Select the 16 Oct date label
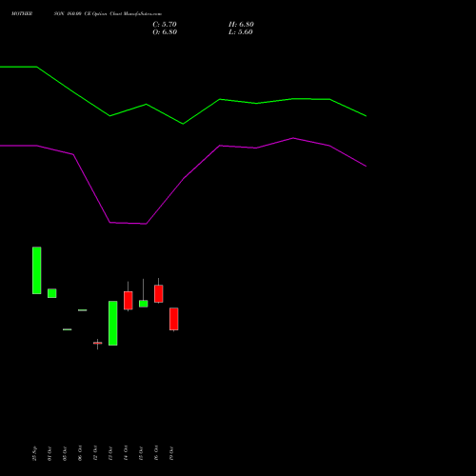This screenshot has width=476, height=476. 156,453
